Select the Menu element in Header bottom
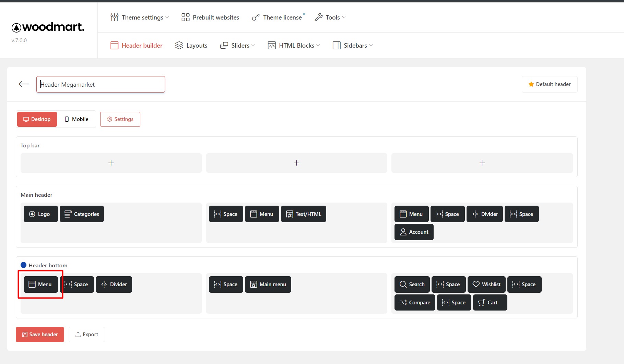Screen dimensions: 624x364 click(40, 284)
